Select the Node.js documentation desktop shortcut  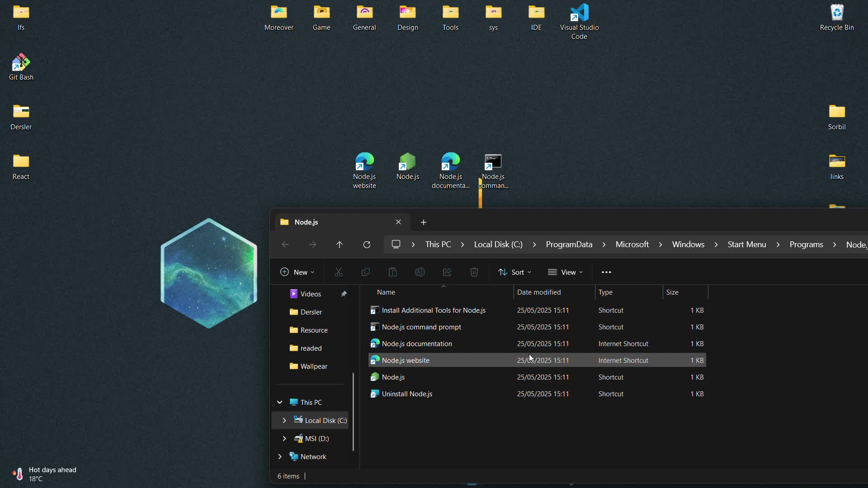click(x=451, y=171)
